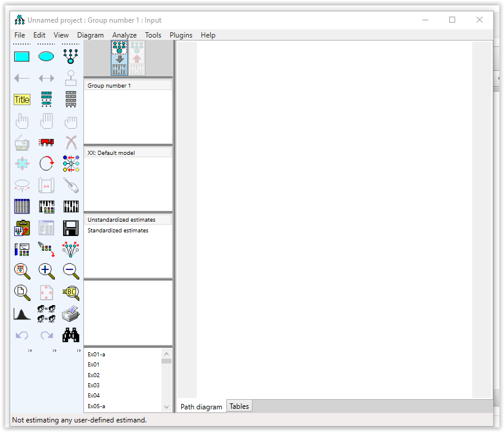Open the specification search binoculars icon
The height and width of the screenshot is (432, 504).
tap(71, 335)
